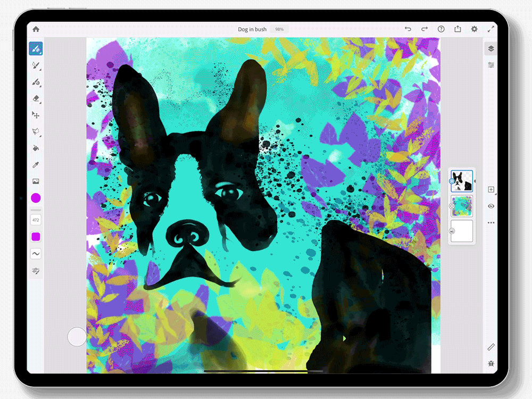Open brush settings sliders in toolbar
This screenshot has width=532, height=399.
(36, 271)
